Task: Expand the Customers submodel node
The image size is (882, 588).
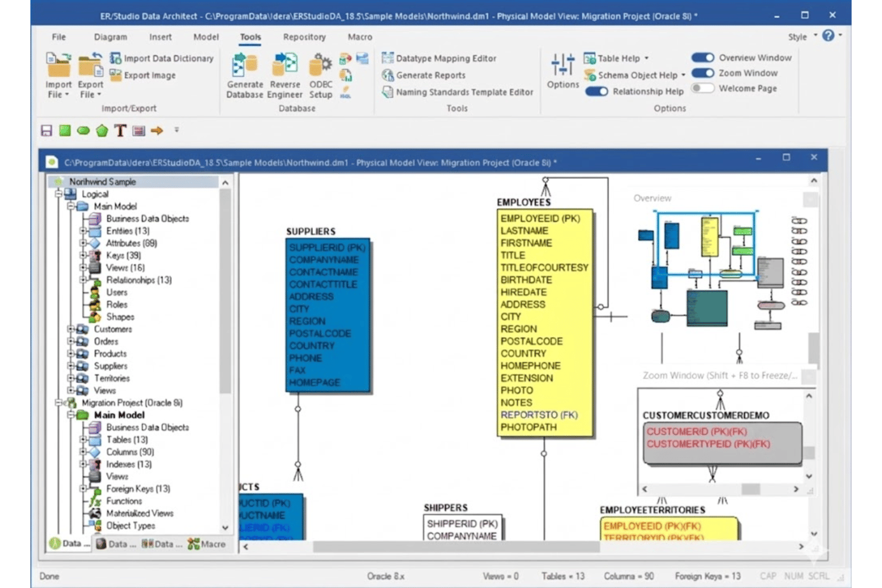Action: click(70, 329)
